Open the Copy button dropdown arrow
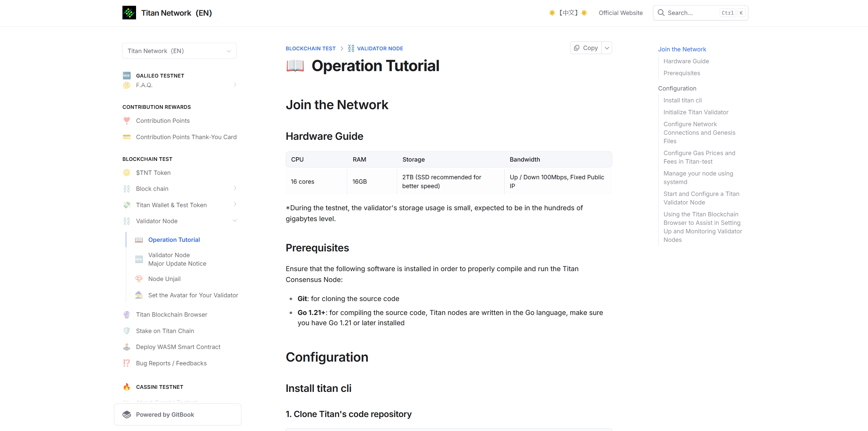 607,48
